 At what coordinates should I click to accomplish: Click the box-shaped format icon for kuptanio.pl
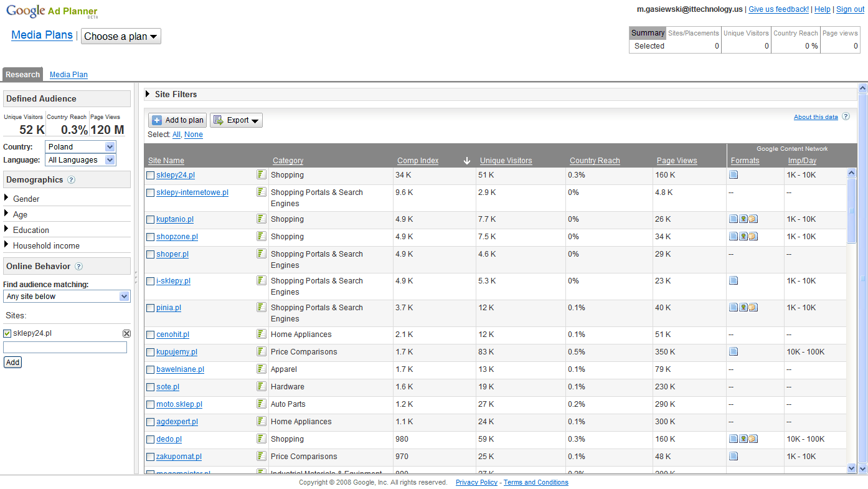click(753, 219)
